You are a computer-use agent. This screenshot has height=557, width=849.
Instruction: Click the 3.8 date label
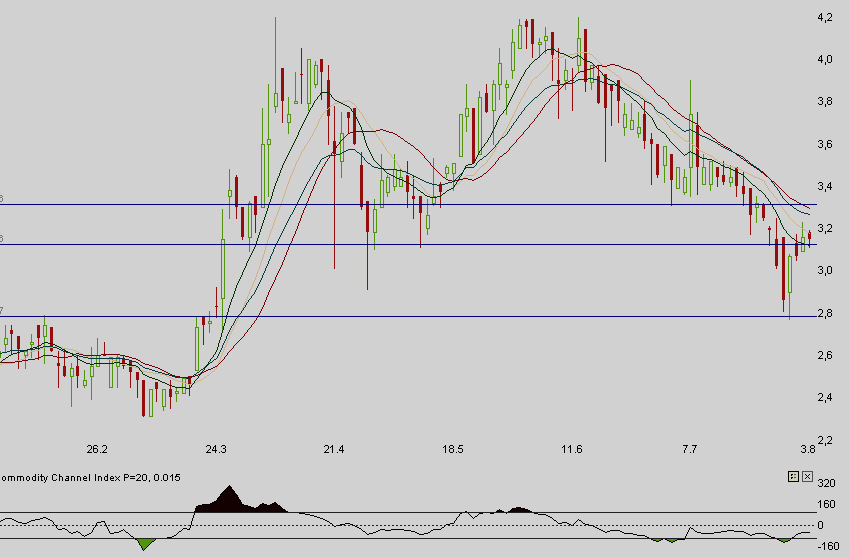point(807,450)
